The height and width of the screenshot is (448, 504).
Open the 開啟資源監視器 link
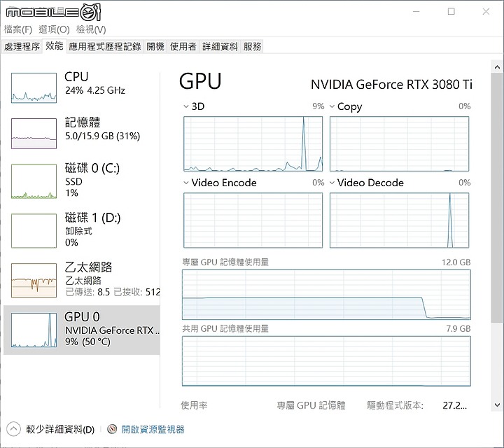[x=153, y=429]
